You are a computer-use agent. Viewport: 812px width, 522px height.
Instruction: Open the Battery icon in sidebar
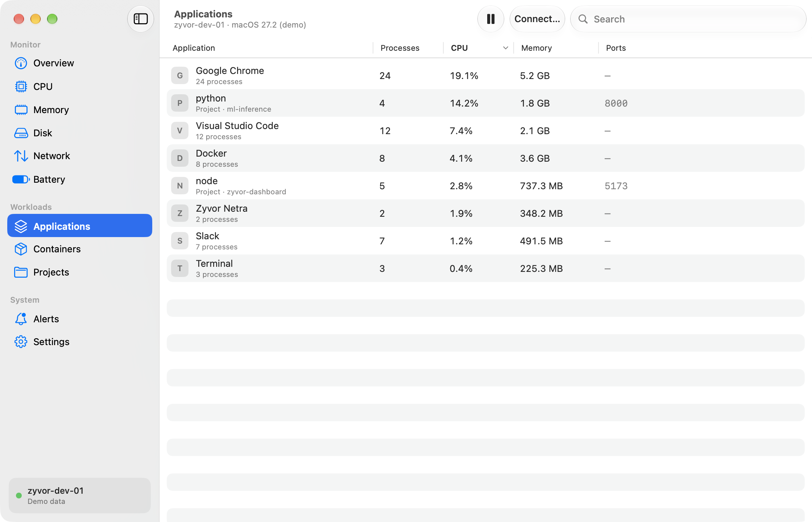(21, 179)
